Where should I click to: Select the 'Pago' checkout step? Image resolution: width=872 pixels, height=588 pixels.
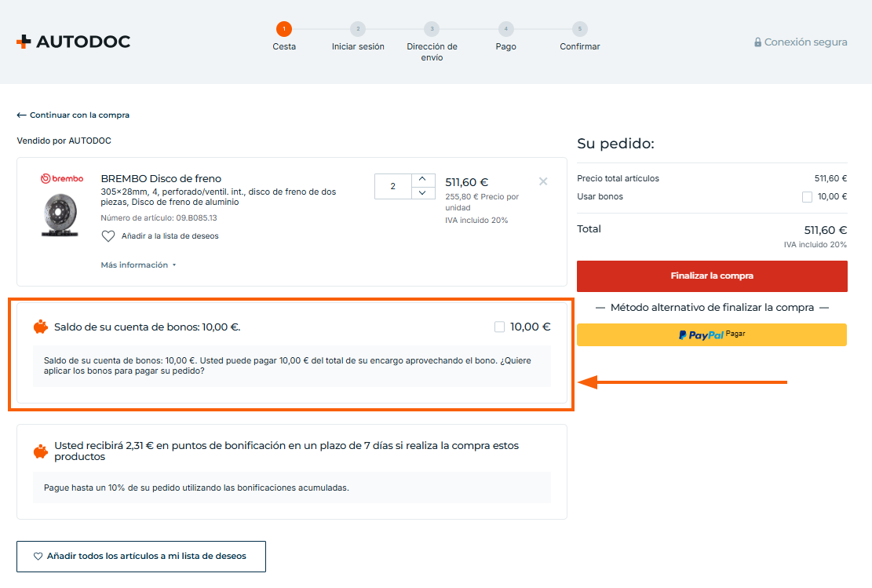click(505, 30)
